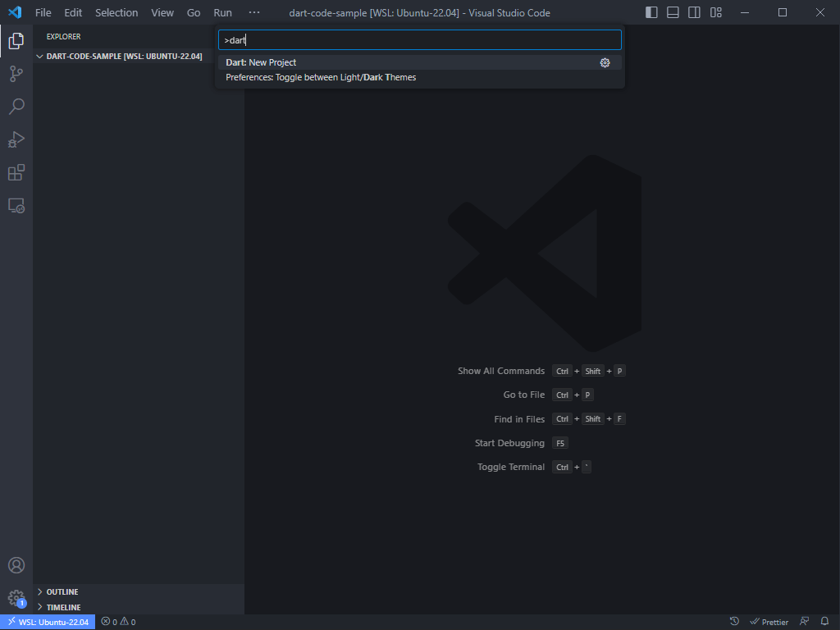Image resolution: width=840 pixels, height=630 pixels.
Task: Configure keybinding gear for Dart: New Project
Action: 605,62
